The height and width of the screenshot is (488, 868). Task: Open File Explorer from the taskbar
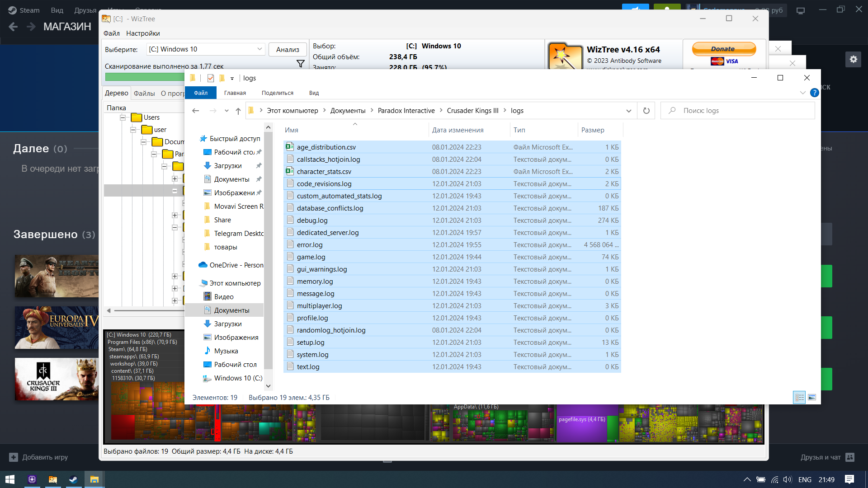coord(94,479)
